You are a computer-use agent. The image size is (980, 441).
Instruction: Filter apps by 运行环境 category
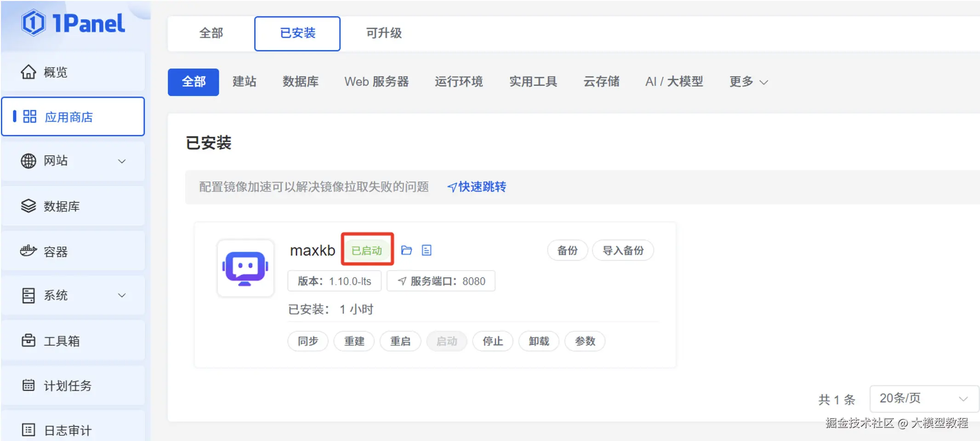[459, 82]
